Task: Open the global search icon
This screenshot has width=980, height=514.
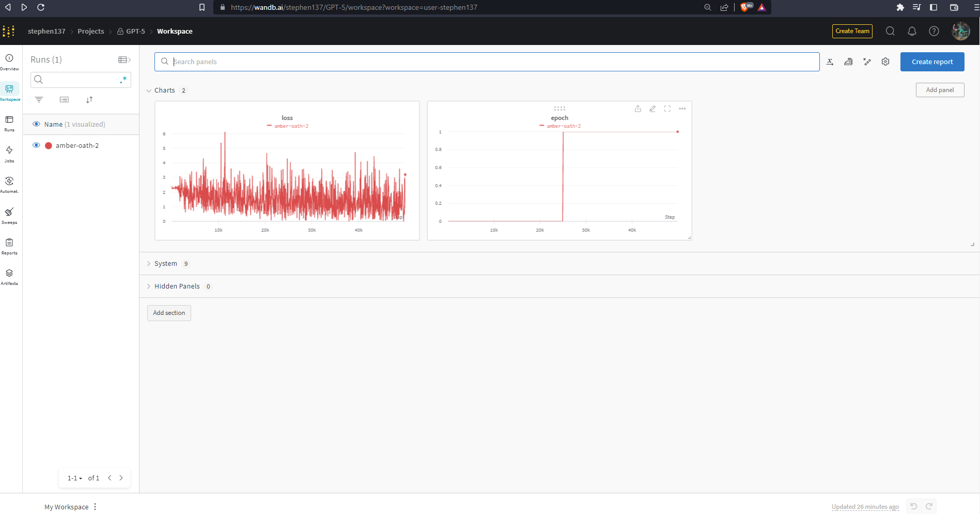Action: (890, 31)
